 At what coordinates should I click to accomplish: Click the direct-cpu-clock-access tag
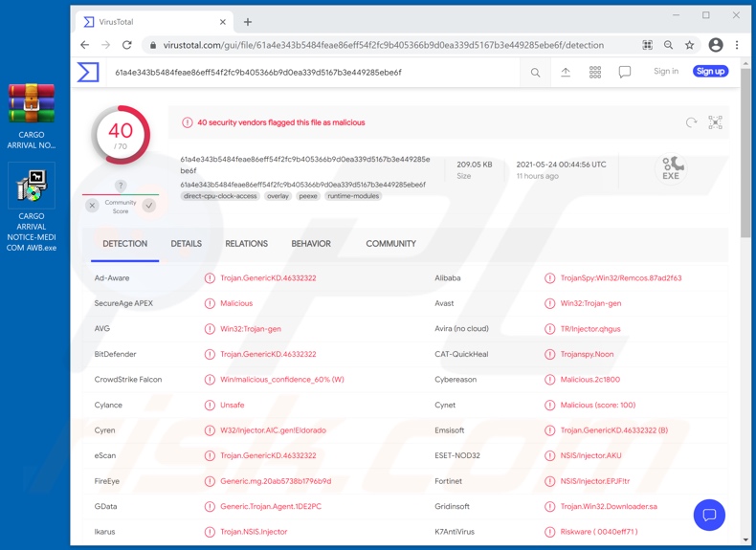pos(220,196)
